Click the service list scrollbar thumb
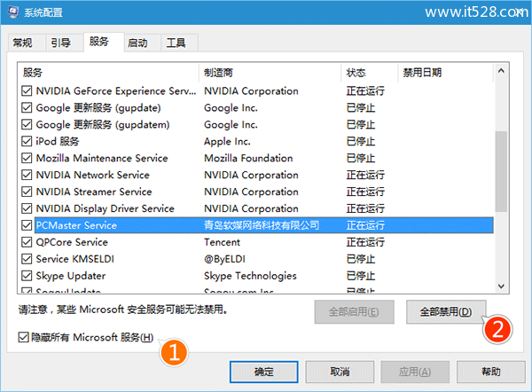 pos(501,171)
